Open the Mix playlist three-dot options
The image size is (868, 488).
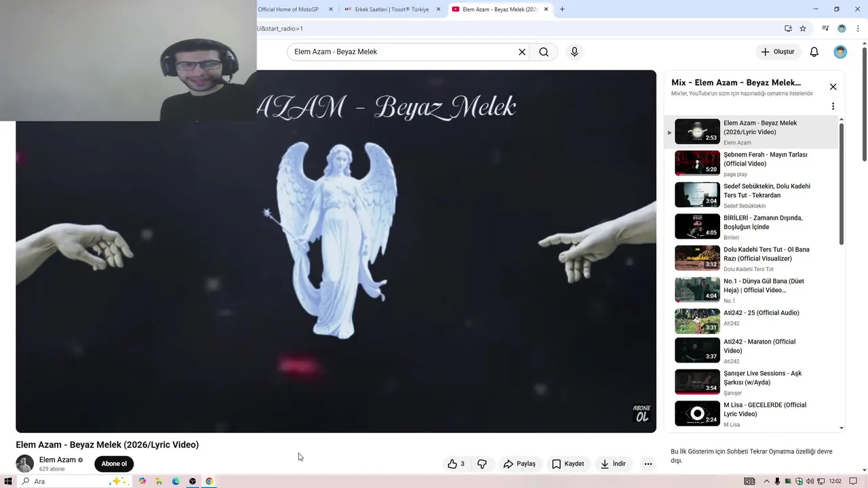click(833, 106)
